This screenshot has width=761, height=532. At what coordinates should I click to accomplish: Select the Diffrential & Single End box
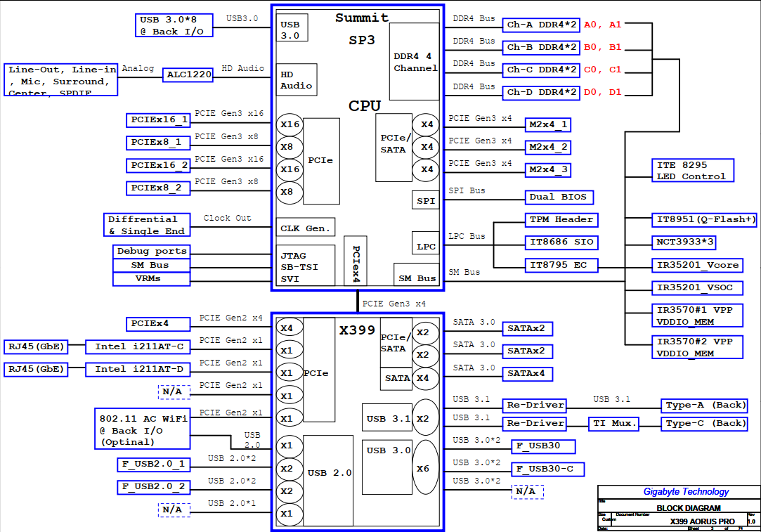(147, 225)
